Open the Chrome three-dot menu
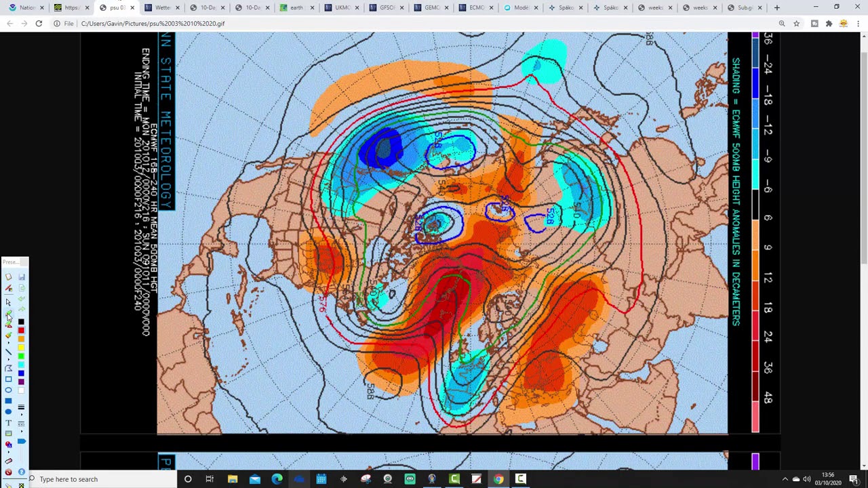This screenshot has width=868, height=488. pos(858,23)
